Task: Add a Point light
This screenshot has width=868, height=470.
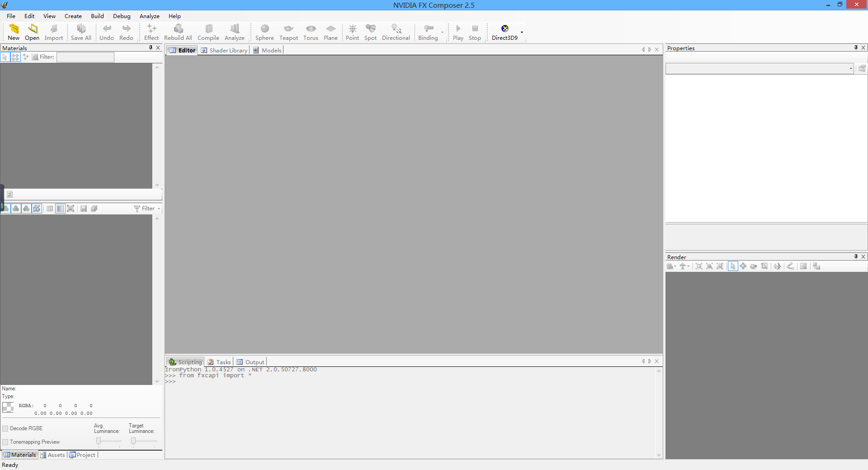Action: 352,32
